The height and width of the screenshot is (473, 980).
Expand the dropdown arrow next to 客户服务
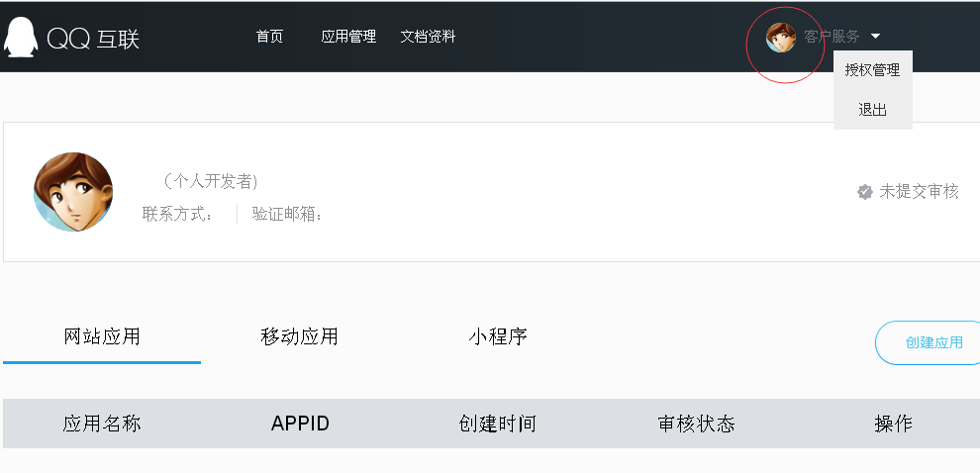tap(875, 37)
